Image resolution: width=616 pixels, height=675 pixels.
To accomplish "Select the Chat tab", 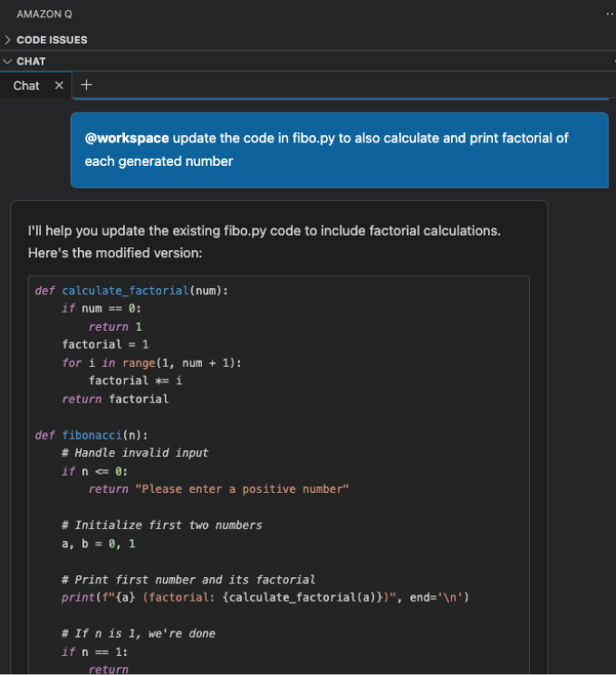I will [26, 86].
